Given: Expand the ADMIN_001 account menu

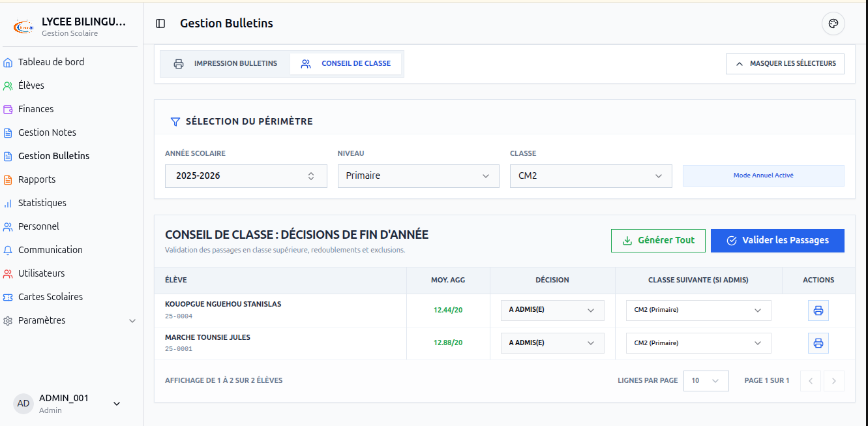Looking at the screenshot, I should point(117,404).
